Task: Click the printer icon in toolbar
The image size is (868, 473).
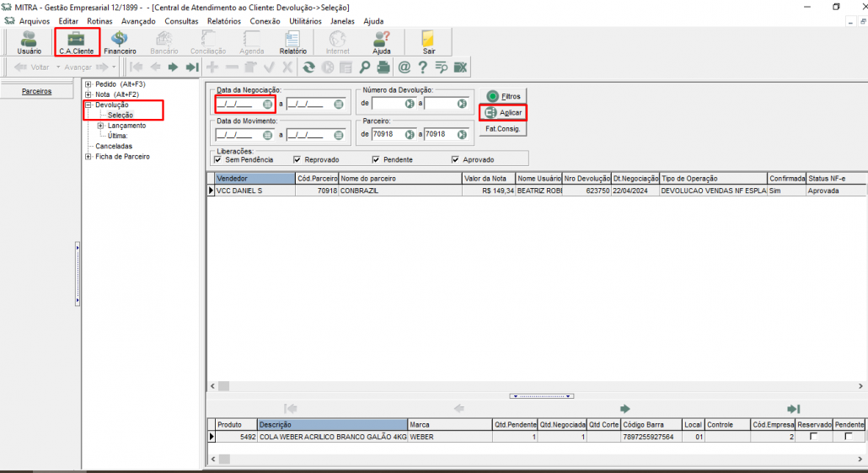Action: coord(383,67)
